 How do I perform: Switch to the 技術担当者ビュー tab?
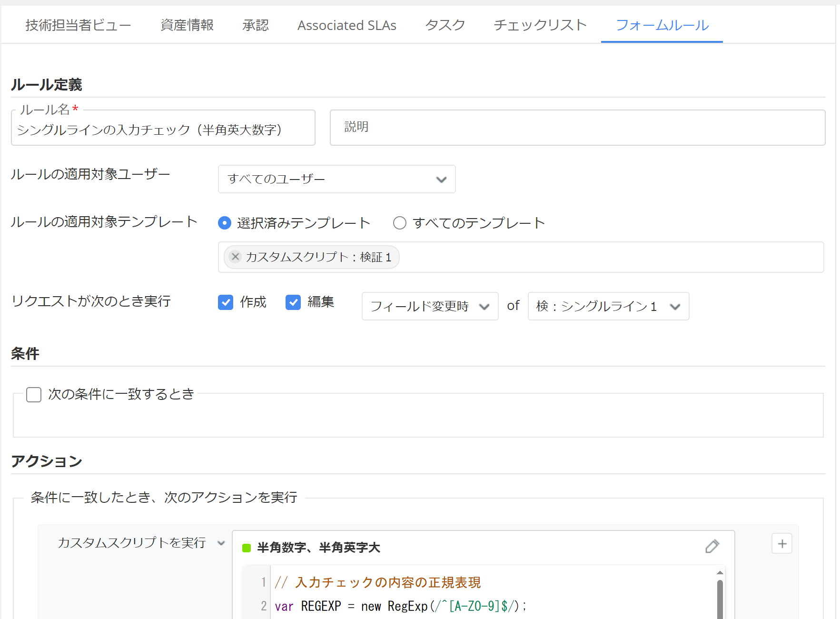78,25
